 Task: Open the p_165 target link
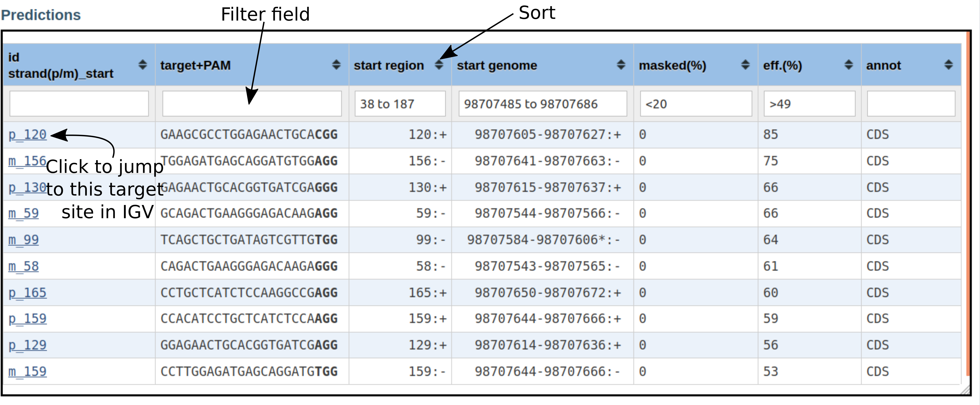pos(27,293)
